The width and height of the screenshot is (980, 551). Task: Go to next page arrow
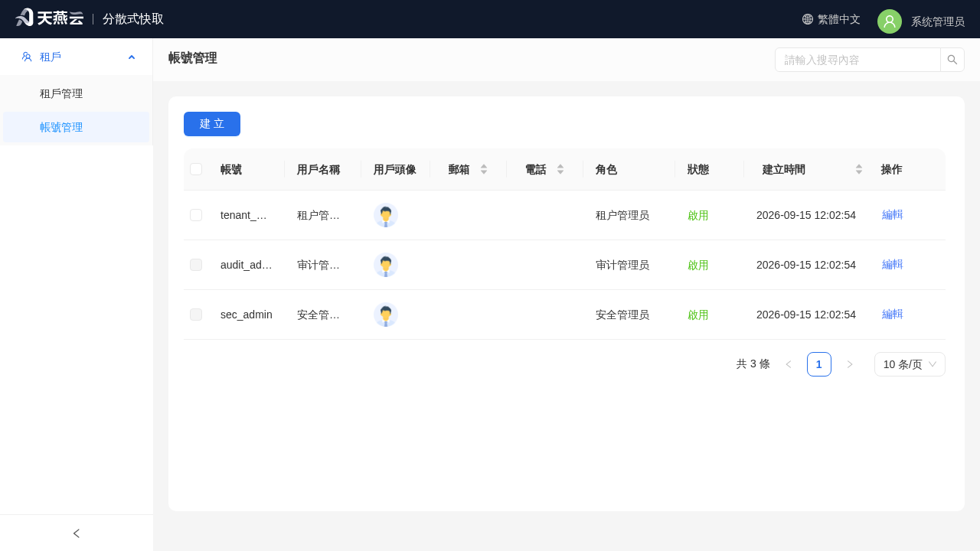pos(850,364)
